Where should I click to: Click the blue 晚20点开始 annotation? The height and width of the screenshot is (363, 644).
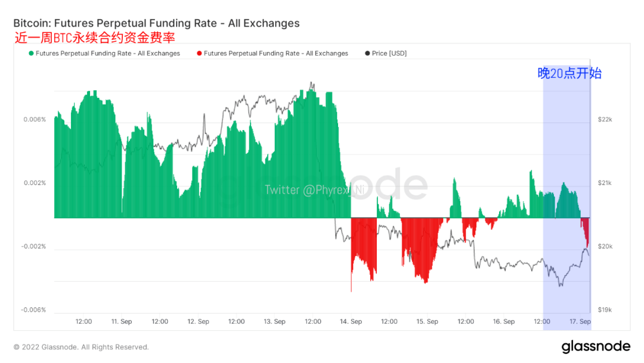click(569, 73)
